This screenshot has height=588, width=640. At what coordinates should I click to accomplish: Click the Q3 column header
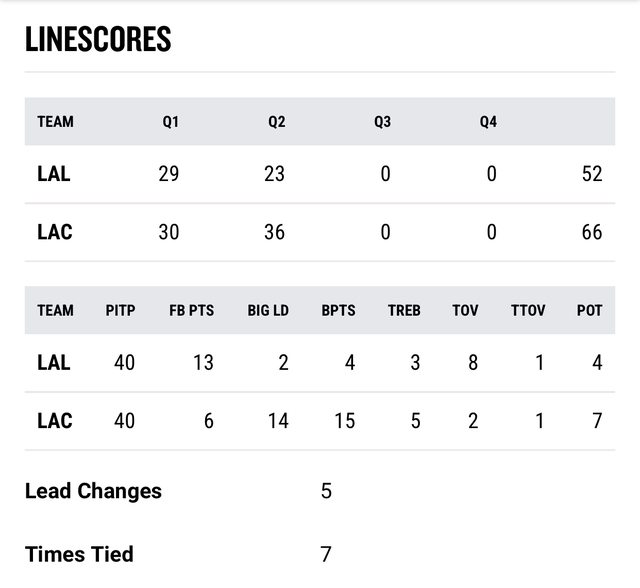382,122
